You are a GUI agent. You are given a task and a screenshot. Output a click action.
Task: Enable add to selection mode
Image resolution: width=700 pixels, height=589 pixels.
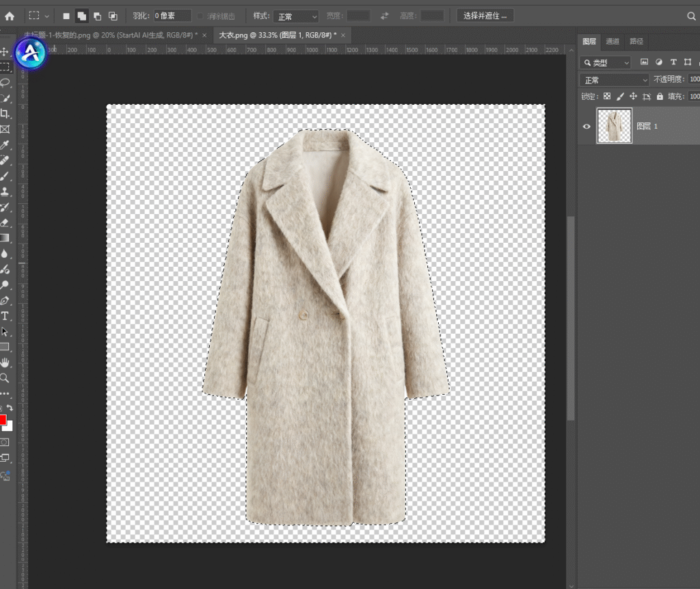pyautogui.click(x=81, y=16)
